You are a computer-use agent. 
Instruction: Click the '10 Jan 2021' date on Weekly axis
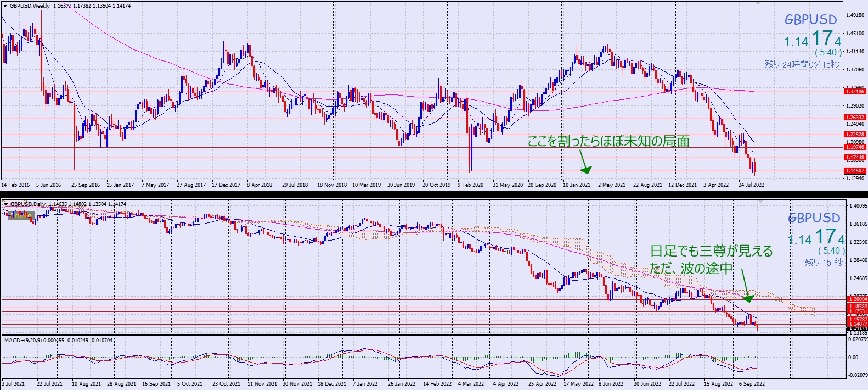click(577, 185)
